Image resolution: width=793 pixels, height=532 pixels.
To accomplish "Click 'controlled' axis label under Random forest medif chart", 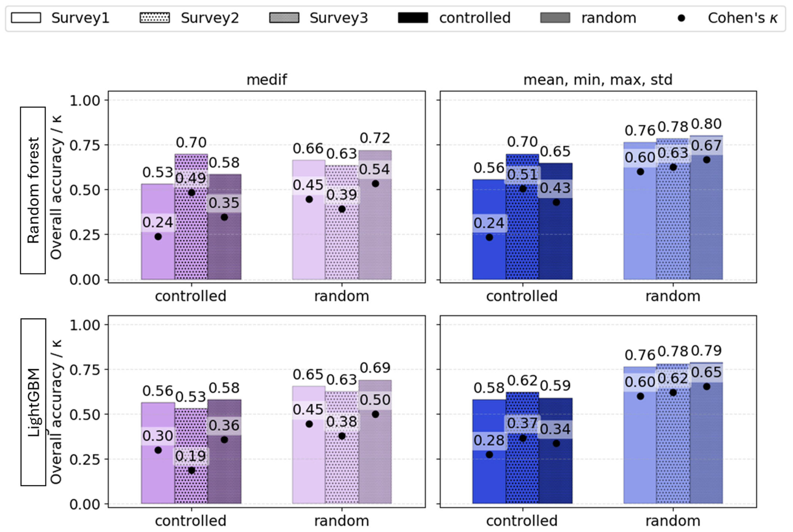I will click(191, 296).
